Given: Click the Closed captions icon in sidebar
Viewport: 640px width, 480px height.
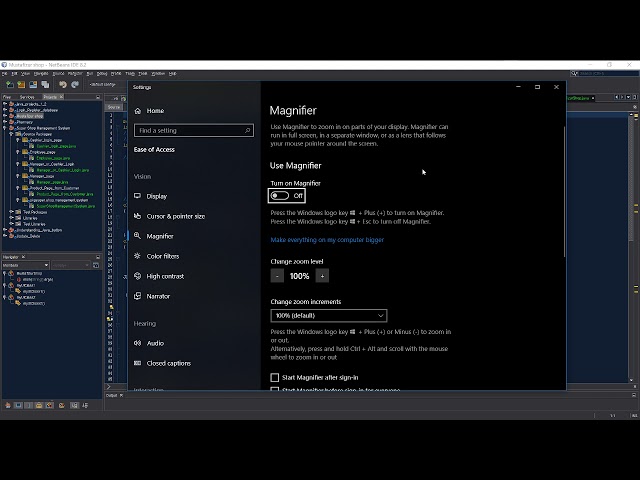Looking at the screenshot, I should click(x=138, y=363).
